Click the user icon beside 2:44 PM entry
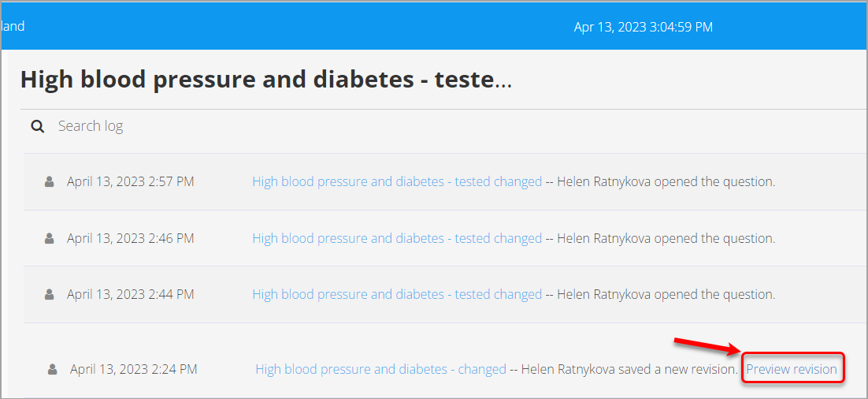The width and height of the screenshot is (868, 399). point(50,294)
